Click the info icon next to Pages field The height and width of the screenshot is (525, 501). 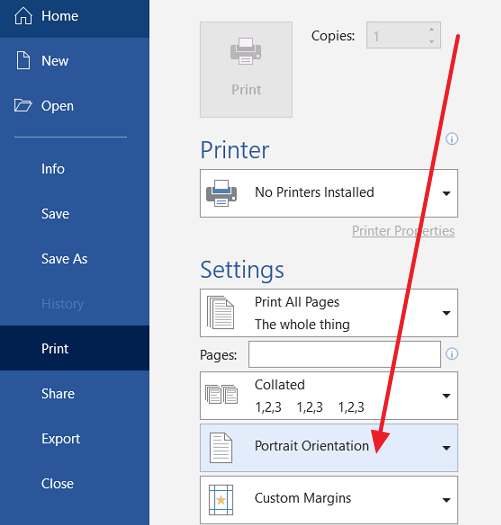click(x=452, y=354)
